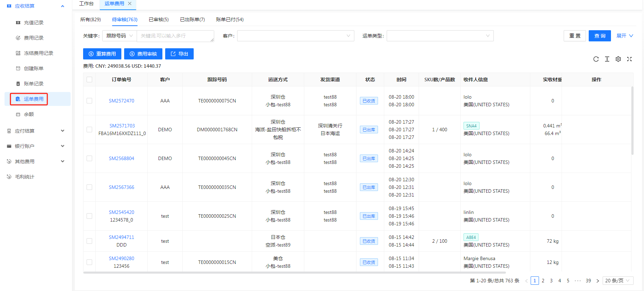Screen dimensions: 644x291
Task: Click the row density adjustment icon
Action: (x=607, y=59)
